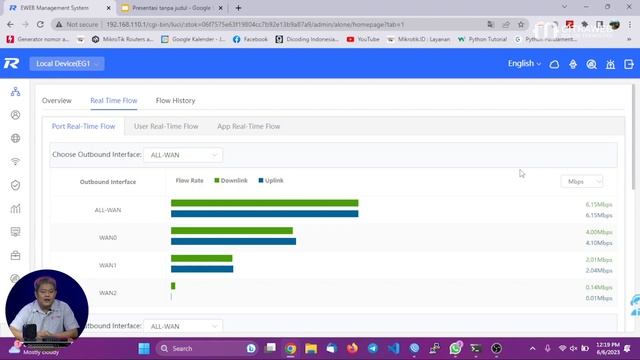
Task: Open Telegram from the taskbar
Action: (373, 348)
